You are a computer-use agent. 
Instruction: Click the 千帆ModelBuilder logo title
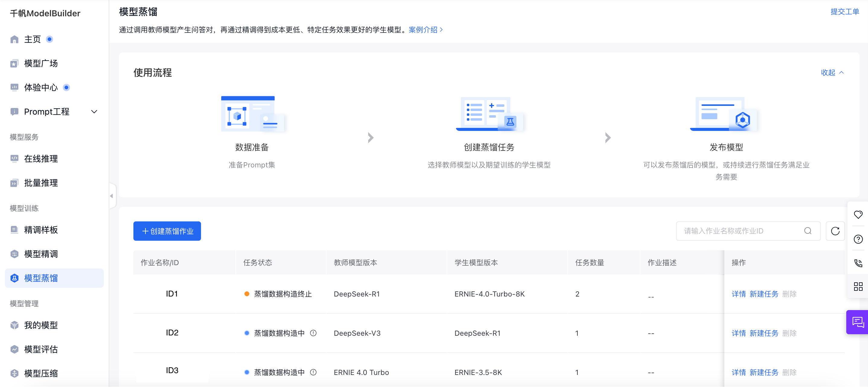coord(45,14)
